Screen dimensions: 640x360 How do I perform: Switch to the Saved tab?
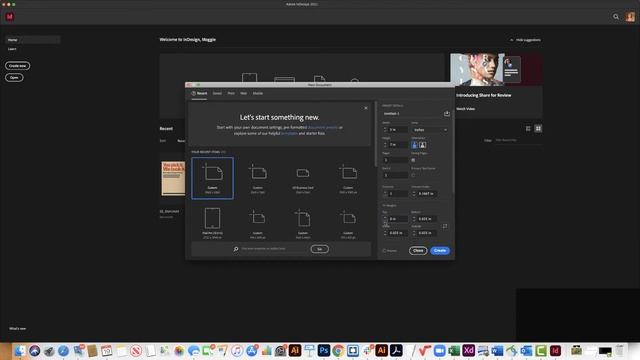click(x=217, y=93)
